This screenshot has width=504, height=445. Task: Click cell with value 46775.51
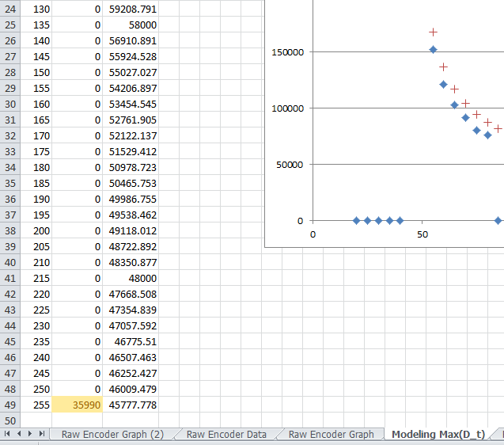click(131, 341)
